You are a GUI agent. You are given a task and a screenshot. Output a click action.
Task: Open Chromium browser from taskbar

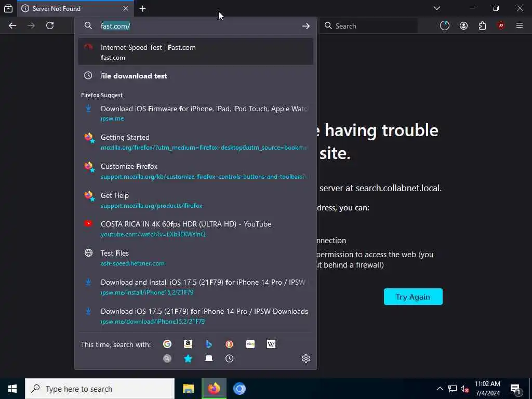(x=239, y=389)
